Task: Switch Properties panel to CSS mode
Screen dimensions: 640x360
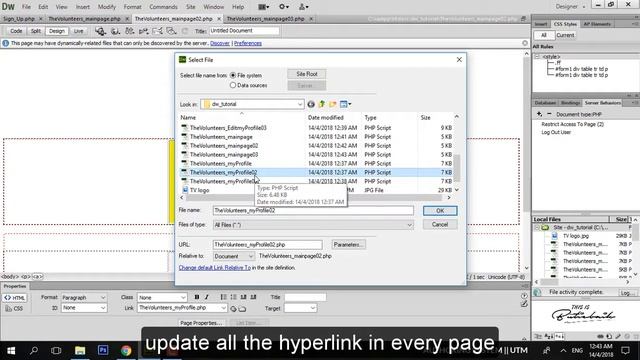Action: [x=15, y=309]
